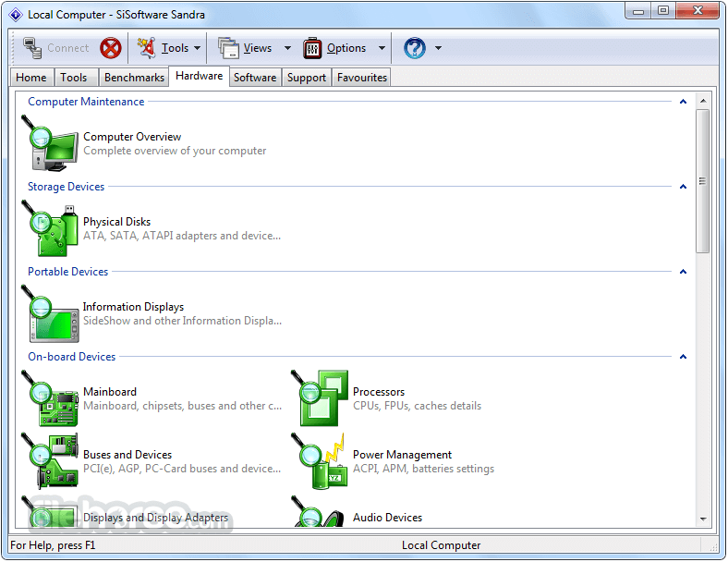Click the vertical scrollbar thumb
This screenshot has width=728, height=562.
703,181
